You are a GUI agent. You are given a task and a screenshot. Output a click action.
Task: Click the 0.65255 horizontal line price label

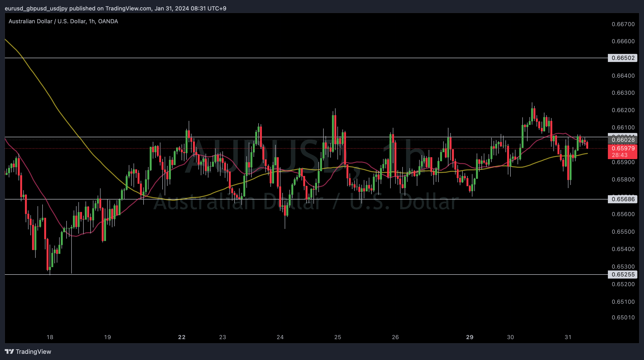(623, 274)
